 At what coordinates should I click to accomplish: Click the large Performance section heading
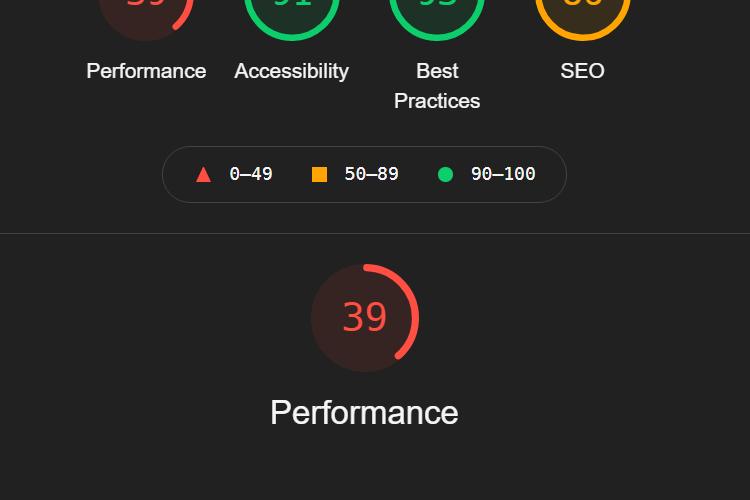(x=365, y=412)
